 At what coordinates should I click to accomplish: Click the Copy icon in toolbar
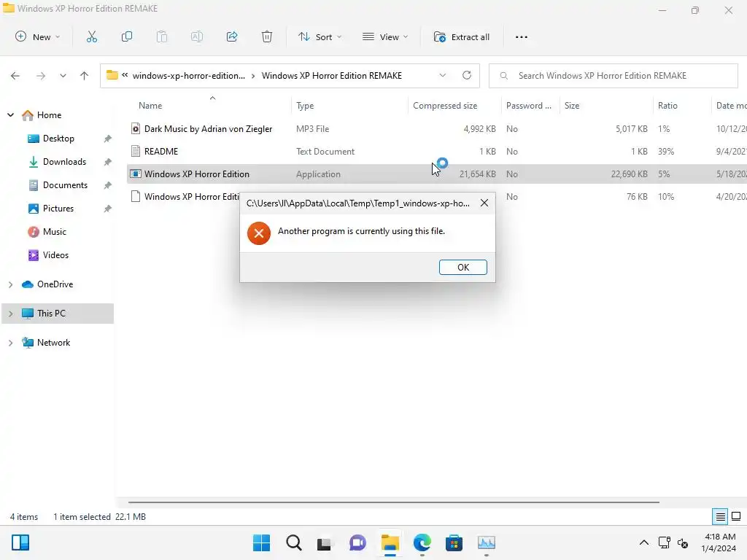tap(127, 36)
